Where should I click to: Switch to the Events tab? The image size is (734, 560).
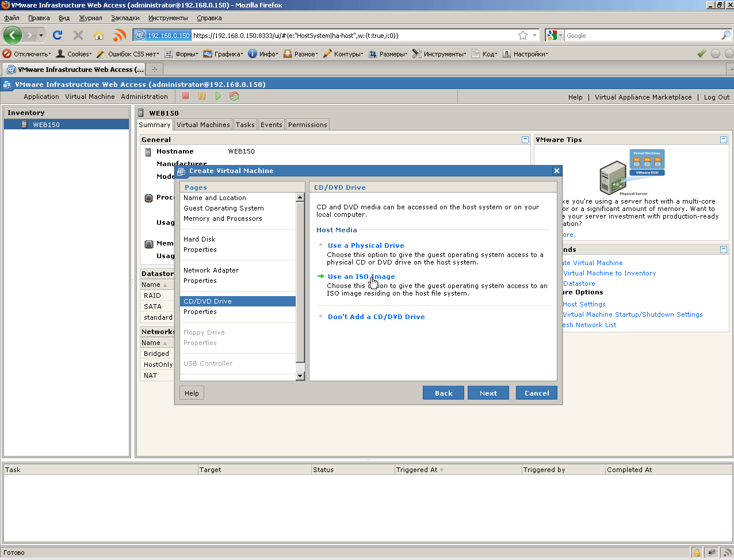[x=272, y=125]
